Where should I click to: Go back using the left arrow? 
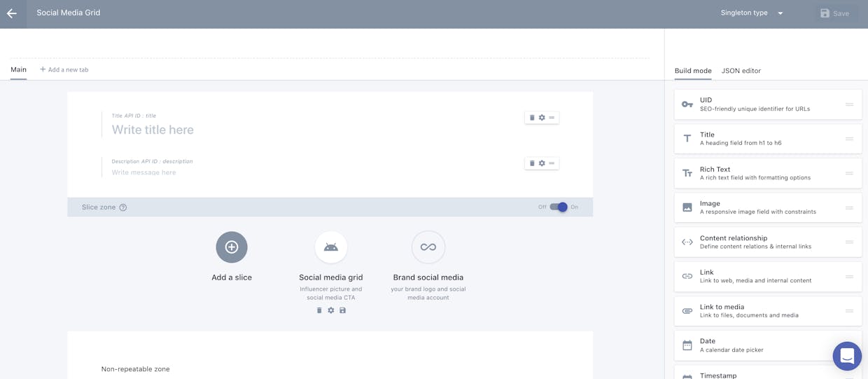12,13
